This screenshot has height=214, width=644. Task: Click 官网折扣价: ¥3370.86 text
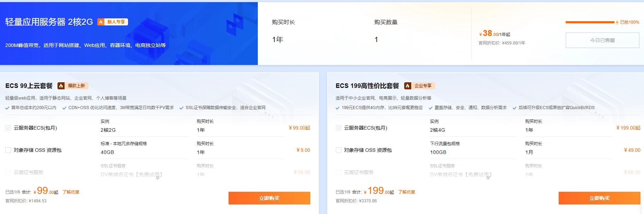click(356, 201)
